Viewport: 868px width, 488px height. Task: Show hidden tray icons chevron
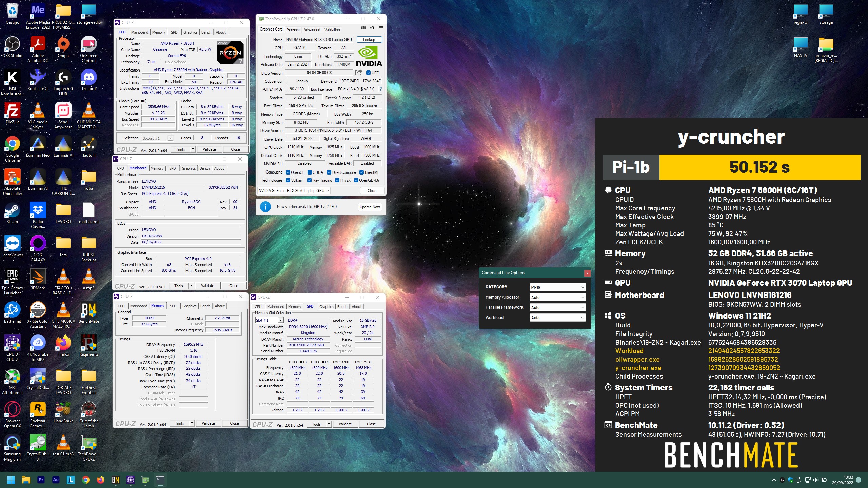click(774, 480)
